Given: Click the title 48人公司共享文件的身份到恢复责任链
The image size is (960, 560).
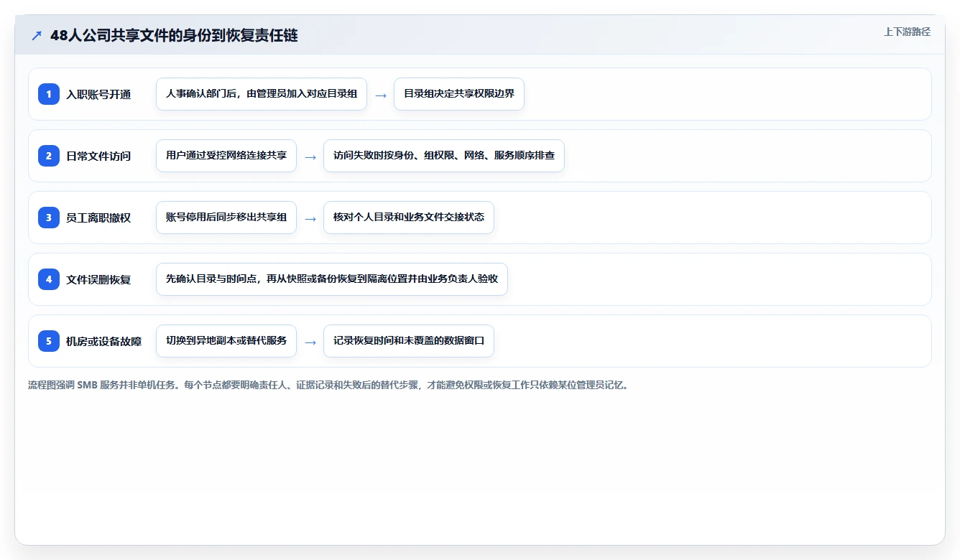Looking at the screenshot, I should [174, 35].
